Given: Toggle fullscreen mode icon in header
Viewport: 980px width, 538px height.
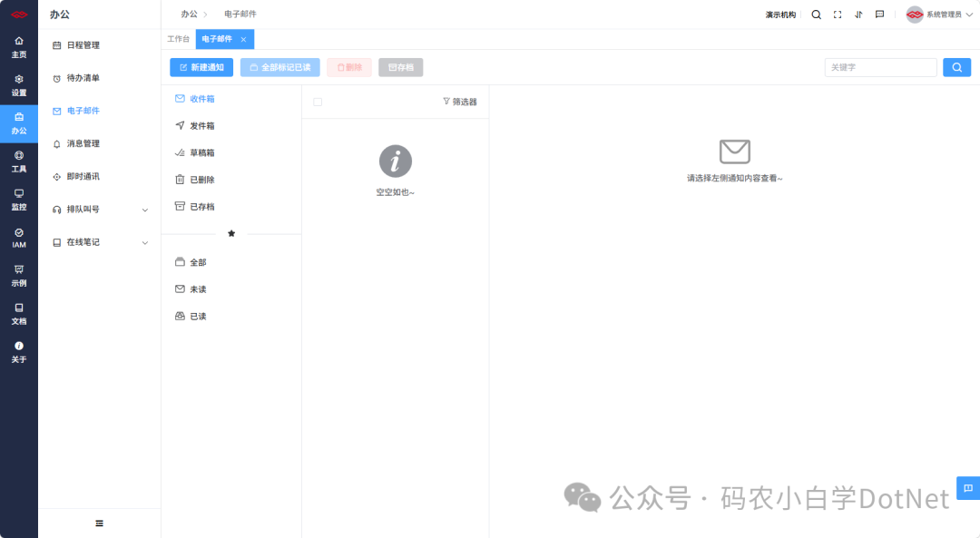Looking at the screenshot, I should pyautogui.click(x=838, y=15).
